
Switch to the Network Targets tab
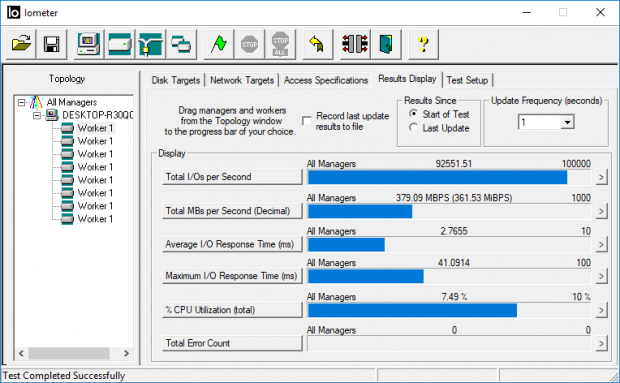pyautogui.click(x=242, y=80)
